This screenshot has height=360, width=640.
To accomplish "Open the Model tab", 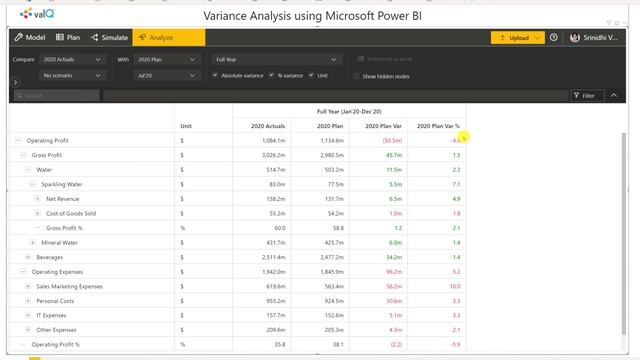I will point(30,38).
